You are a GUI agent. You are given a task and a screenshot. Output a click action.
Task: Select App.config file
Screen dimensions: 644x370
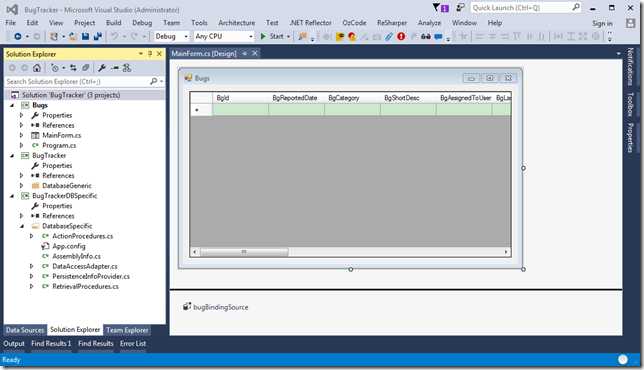pos(69,246)
